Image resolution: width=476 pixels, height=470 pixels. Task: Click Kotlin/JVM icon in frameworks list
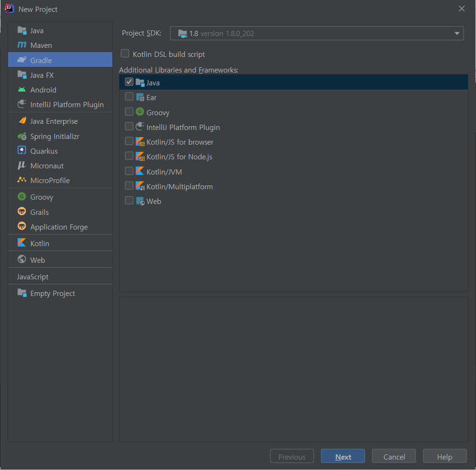[x=140, y=171]
